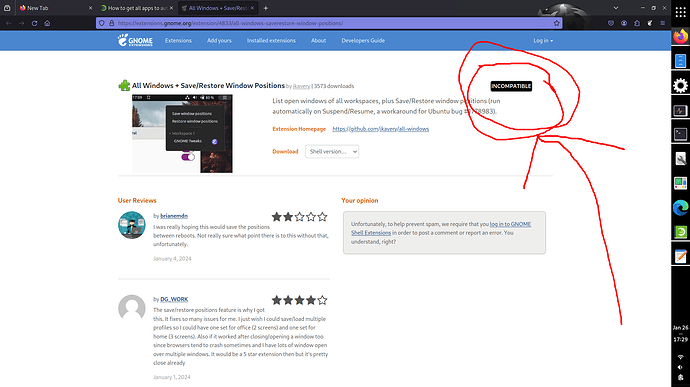Expand the Shell version dropdown
Image resolution: width=690 pixels, height=387 pixels.
pyautogui.click(x=332, y=151)
